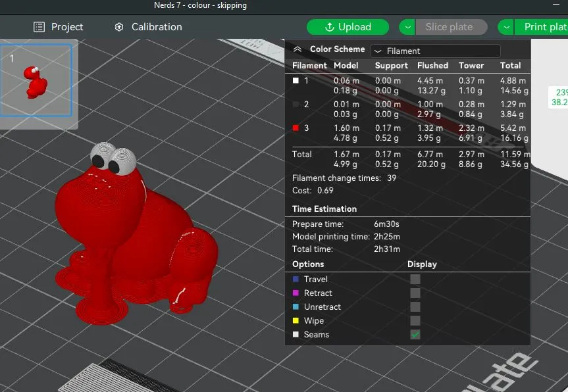Enable the Travel display checkbox
Image resolution: width=568 pixels, height=392 pixels.
[415, 279]
